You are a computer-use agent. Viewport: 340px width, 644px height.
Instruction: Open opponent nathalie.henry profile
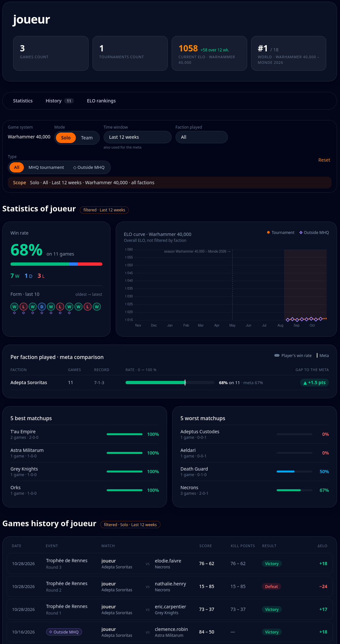click(170, 584)
